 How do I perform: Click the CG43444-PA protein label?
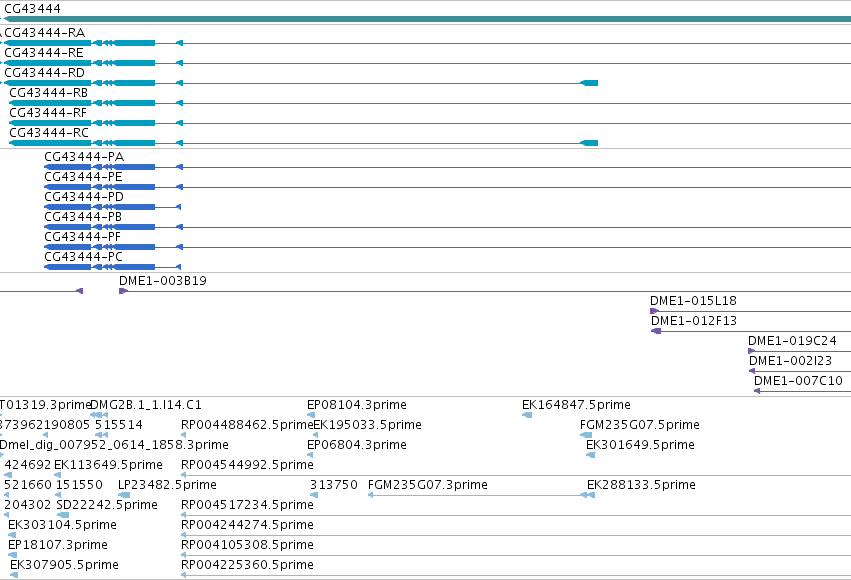coord(84,157)
